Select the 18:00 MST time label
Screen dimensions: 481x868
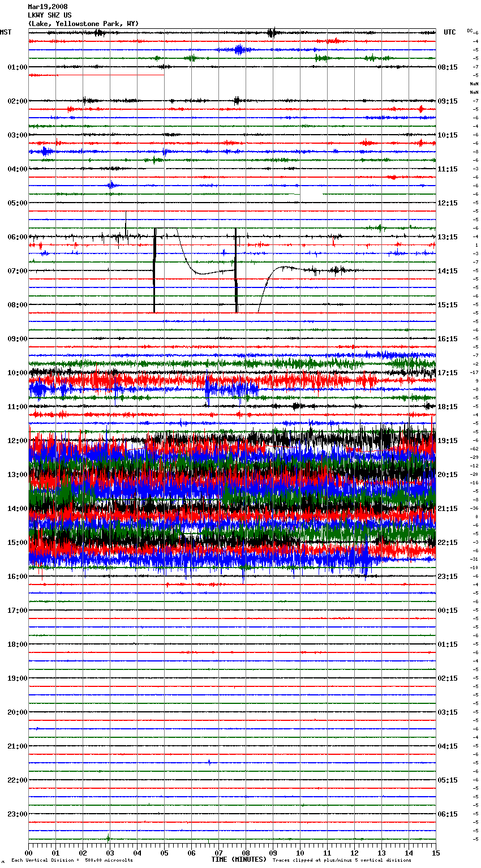[x=17, y=644]
